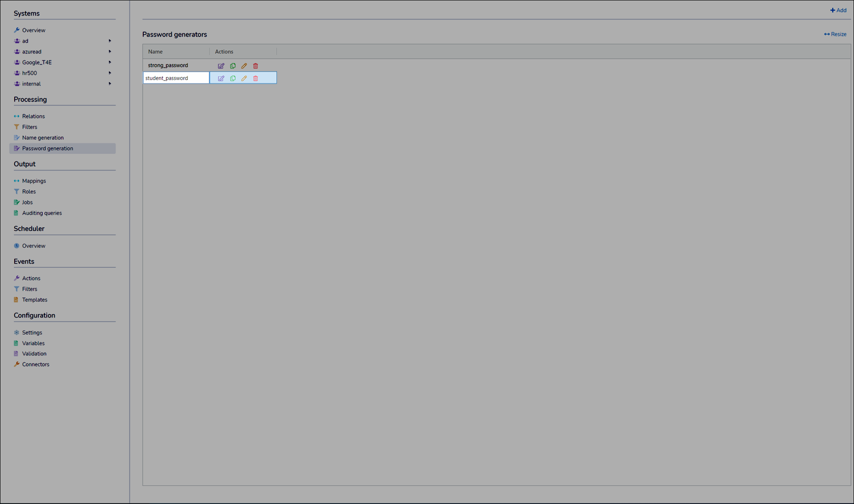
Task: Go to Auditing queries page
Action: (42, 213)
